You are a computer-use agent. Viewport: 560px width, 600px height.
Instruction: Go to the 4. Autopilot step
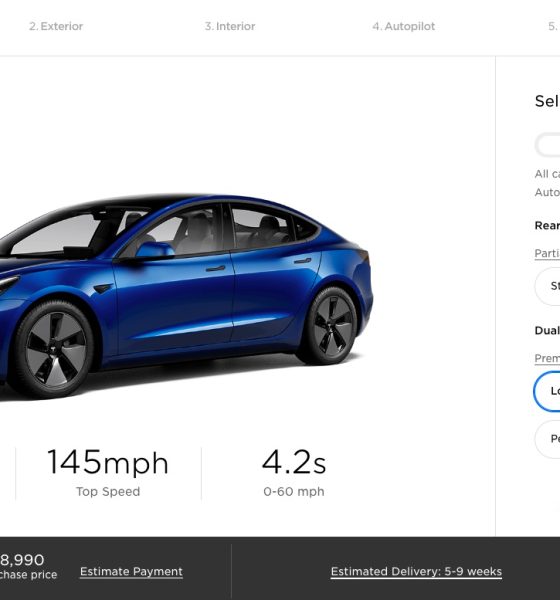pyautogui.click(x=403, y=26)
